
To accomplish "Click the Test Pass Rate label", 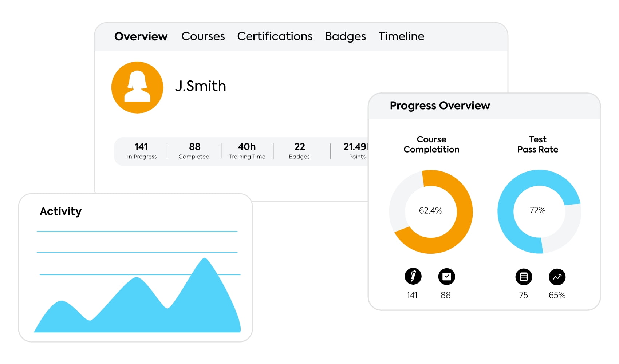I will point(538,145).
